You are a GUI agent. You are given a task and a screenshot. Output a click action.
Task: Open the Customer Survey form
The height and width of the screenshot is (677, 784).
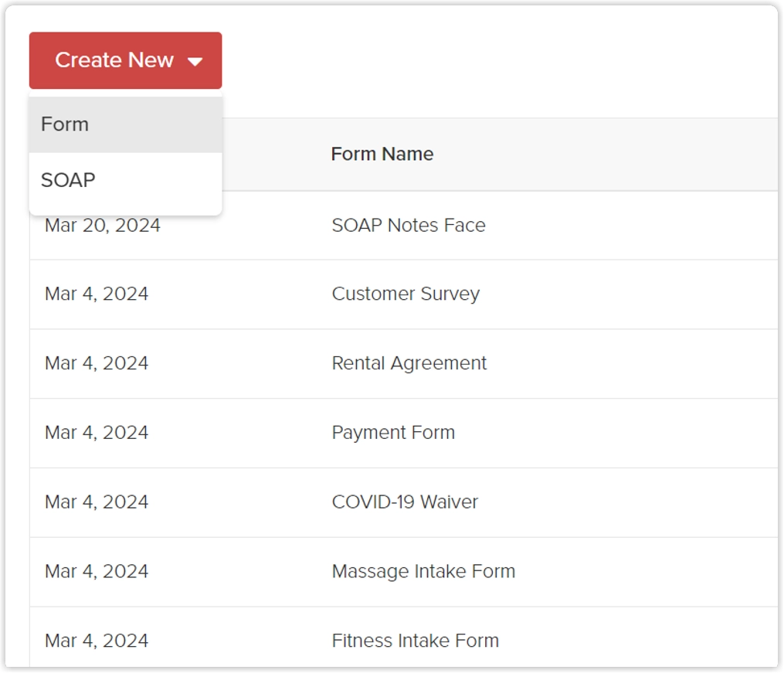405,294
